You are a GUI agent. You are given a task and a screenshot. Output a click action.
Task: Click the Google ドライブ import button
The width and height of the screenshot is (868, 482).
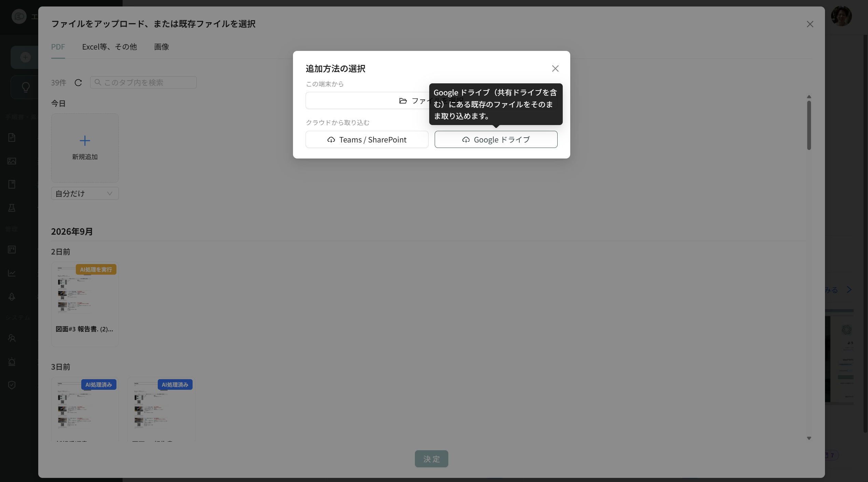coord(496,139)
